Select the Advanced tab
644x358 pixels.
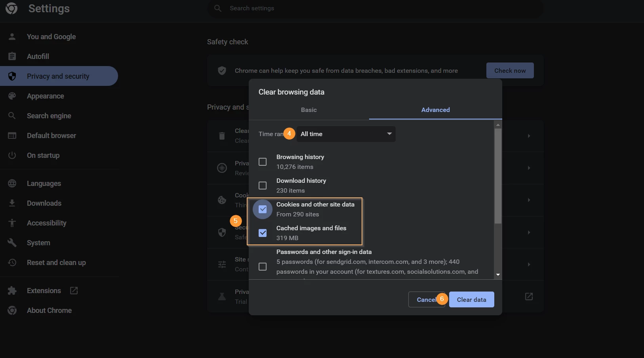coord(436,110)
